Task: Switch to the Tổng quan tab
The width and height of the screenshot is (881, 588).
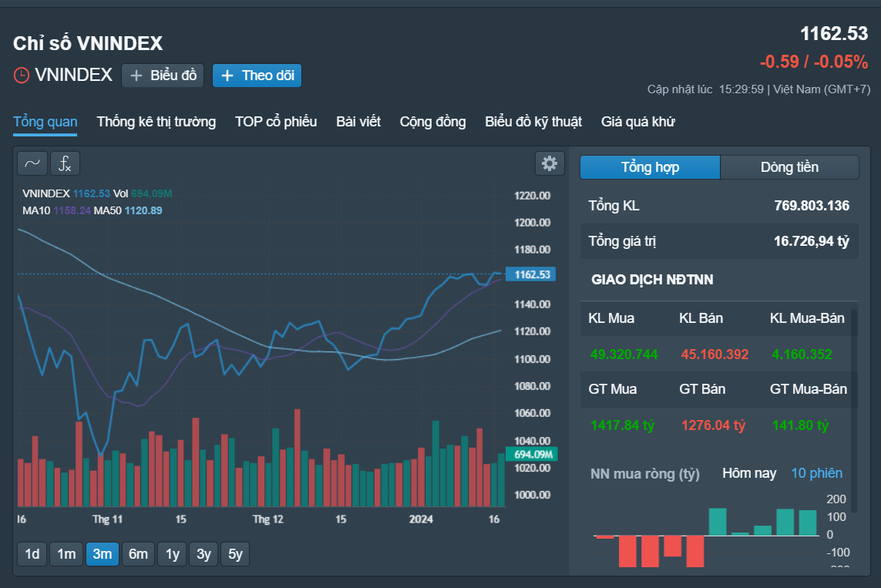Action: pos(45,122)
